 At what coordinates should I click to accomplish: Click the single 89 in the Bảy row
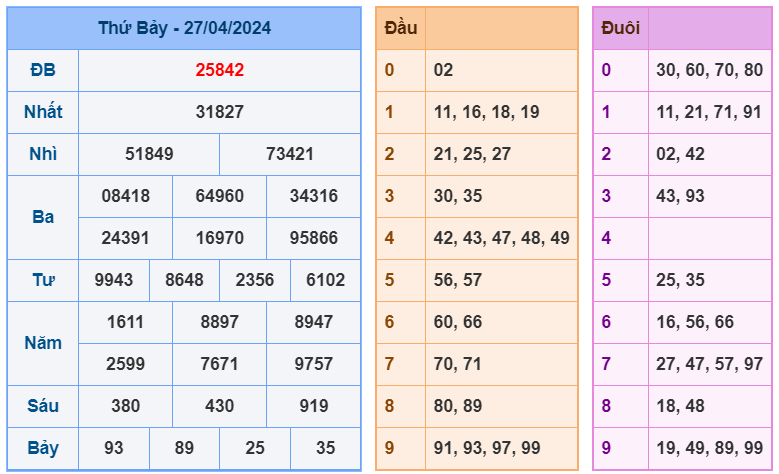[184, 448]
